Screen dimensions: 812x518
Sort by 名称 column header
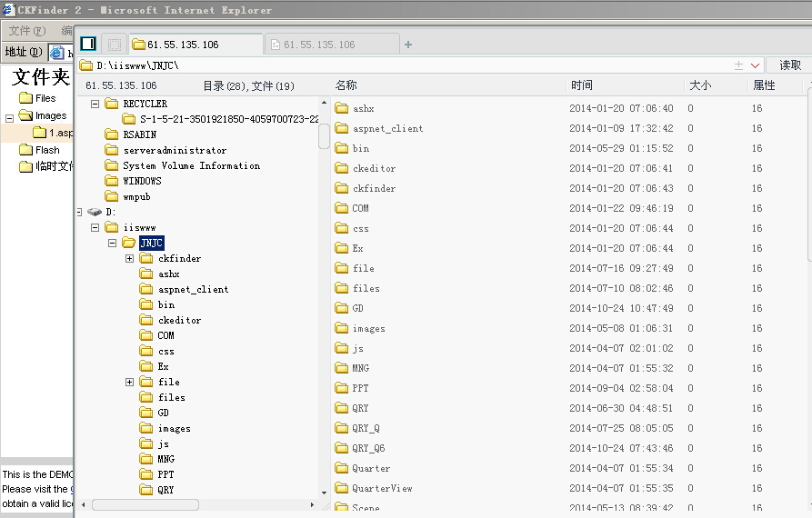coord(346,85)
